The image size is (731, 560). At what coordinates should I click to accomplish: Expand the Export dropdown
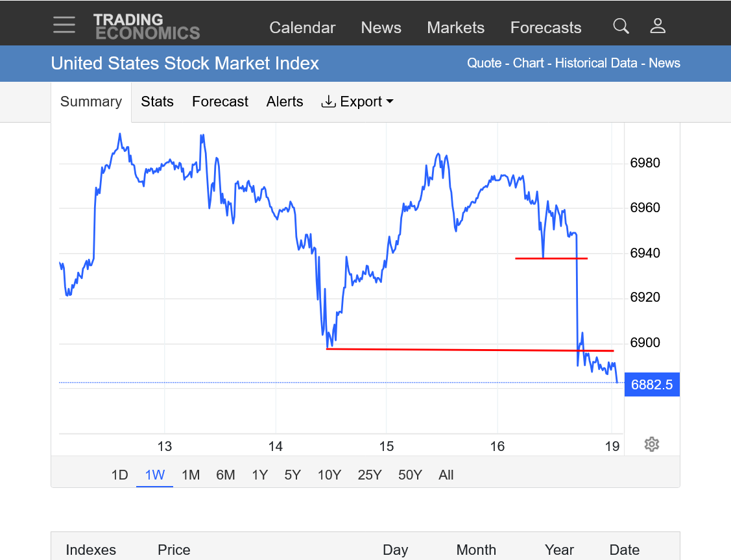(357, 102)
